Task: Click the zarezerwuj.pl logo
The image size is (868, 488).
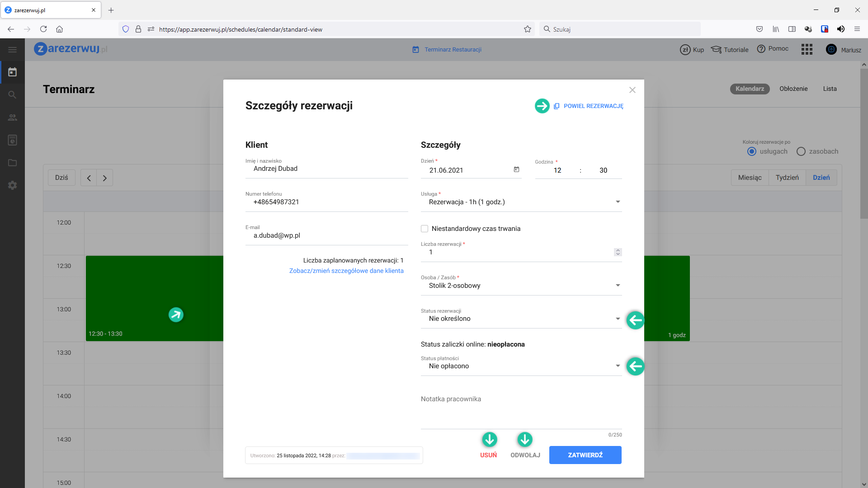Action: tap(71, 49)
